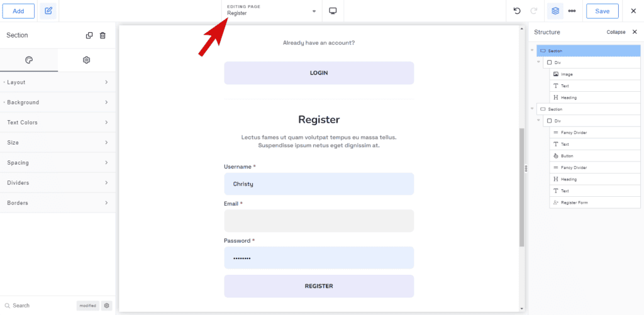Expand the Layout options group

point(57,82)
